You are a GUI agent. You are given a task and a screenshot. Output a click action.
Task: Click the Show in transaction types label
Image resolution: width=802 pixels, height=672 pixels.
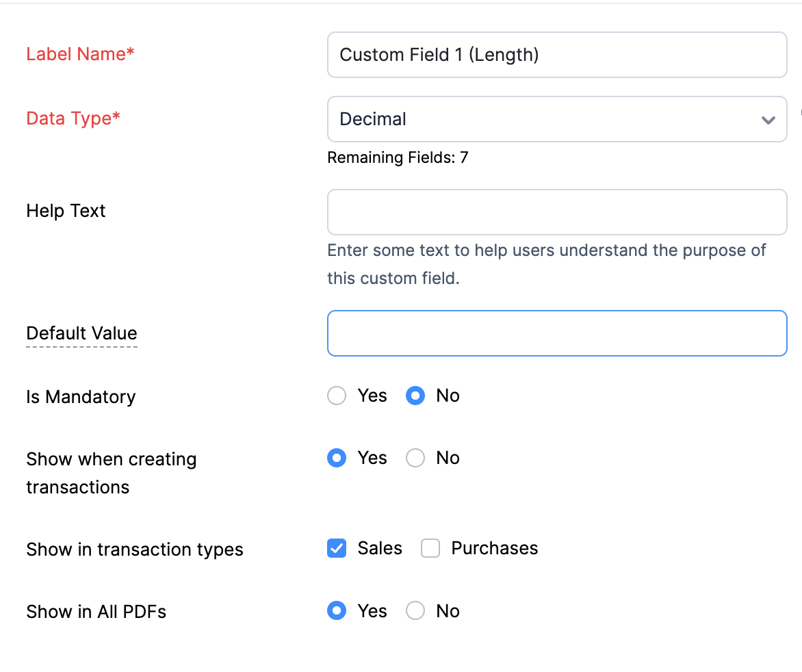[x=135, y=550]
